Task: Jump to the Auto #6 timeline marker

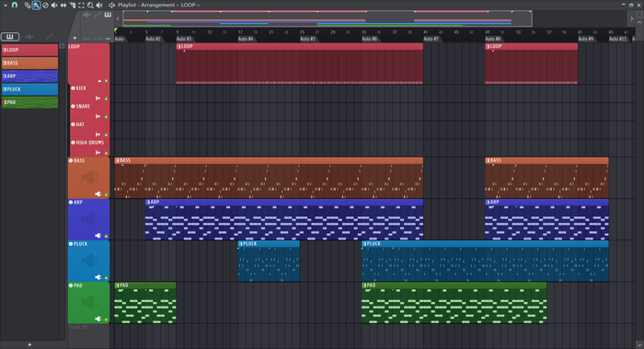Action: click(x=370, y=39)
